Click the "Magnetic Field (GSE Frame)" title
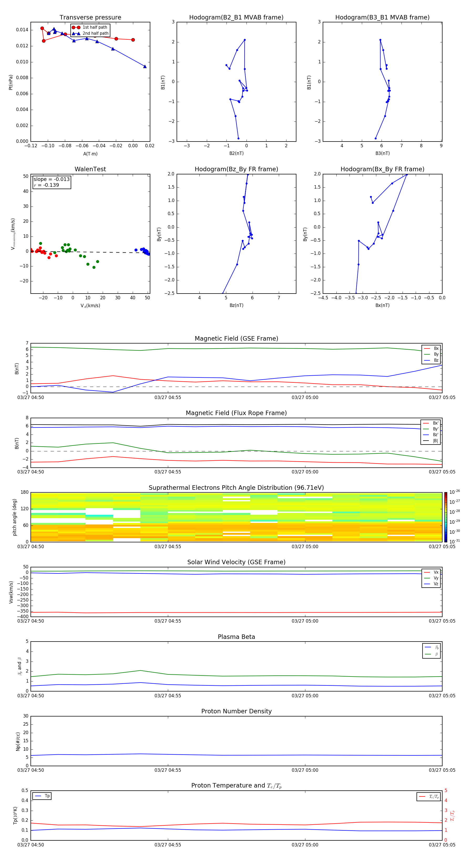Image resolution: width=473 pixels, height=868 pixels. [x=236, y=339]
